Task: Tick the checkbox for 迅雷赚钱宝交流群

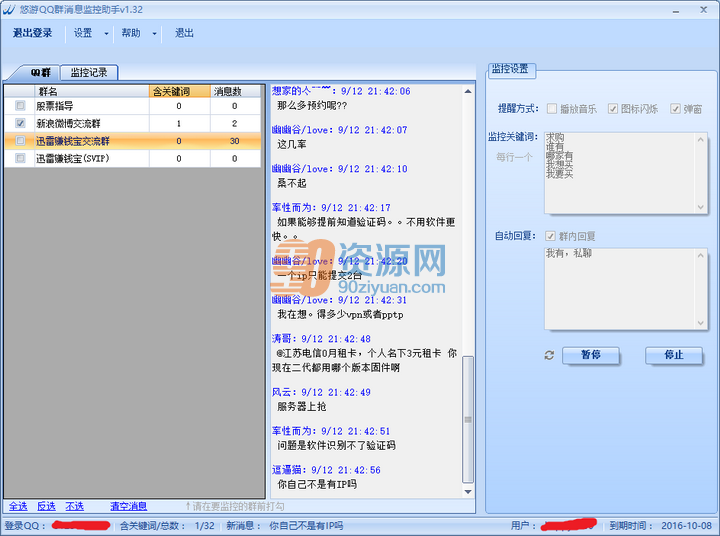Action: [x=20, y=141]
